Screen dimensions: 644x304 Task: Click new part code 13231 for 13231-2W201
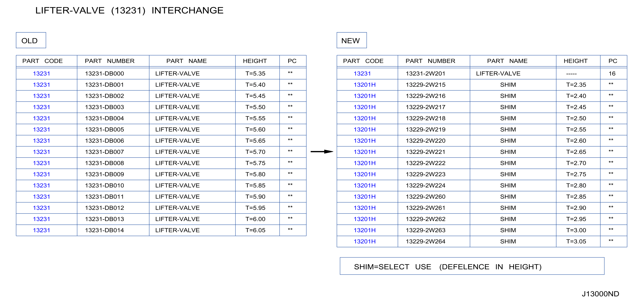point(362,74)
